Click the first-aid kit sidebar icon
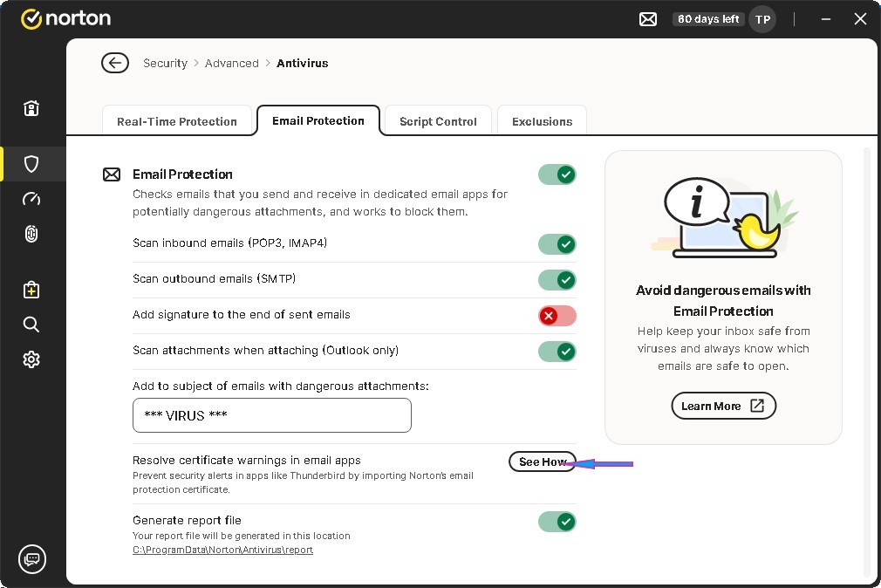Screen dimensions: 881x588 click(31, 290)
